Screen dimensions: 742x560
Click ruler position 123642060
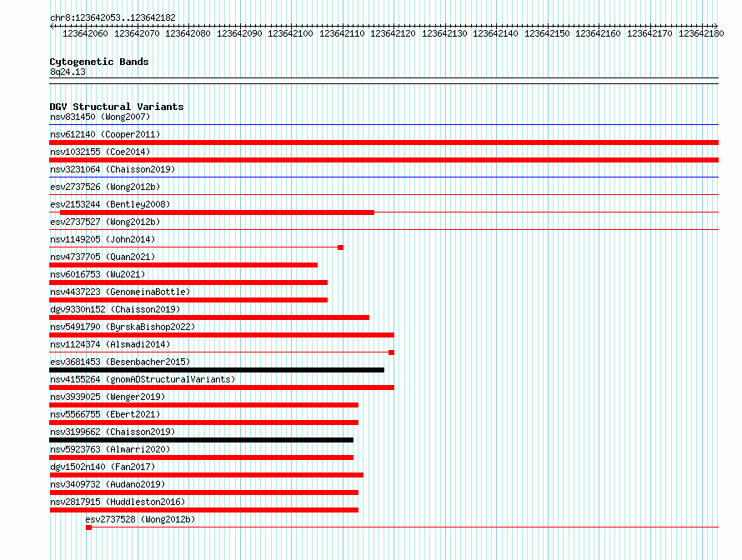point(85,33)
